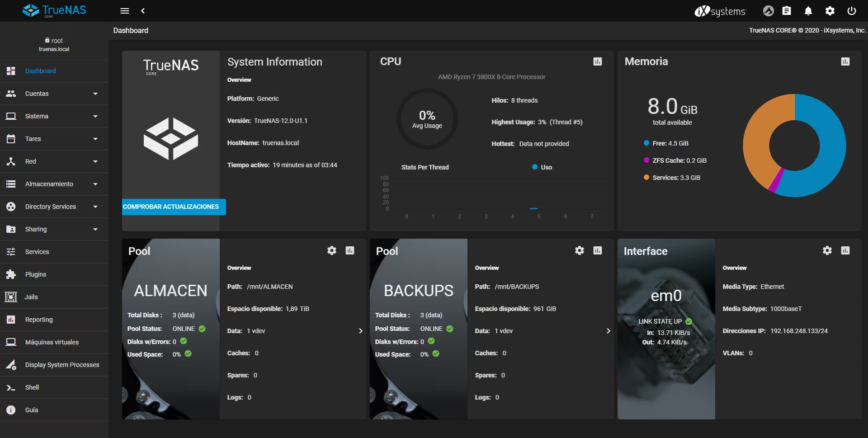Image resolution: width=868 pixels, height=438 pixels.
Task: Toggle the Uso legend in CPU chart
Action: pyautogui.click(x=542, y=167)
